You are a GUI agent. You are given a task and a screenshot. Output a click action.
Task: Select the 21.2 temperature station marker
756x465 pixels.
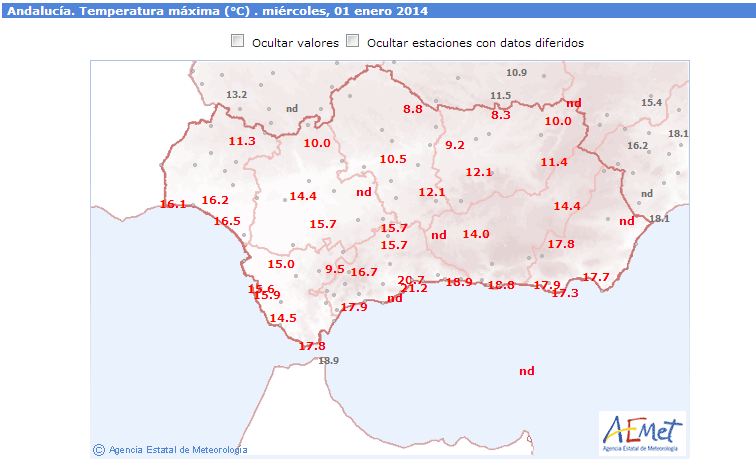[414, 288]
